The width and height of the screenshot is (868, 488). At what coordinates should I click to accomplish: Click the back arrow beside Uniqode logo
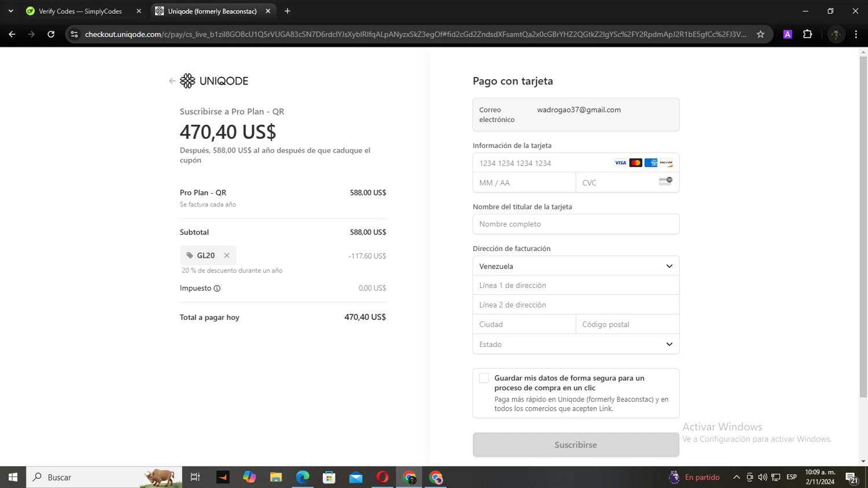click(172, 81)
